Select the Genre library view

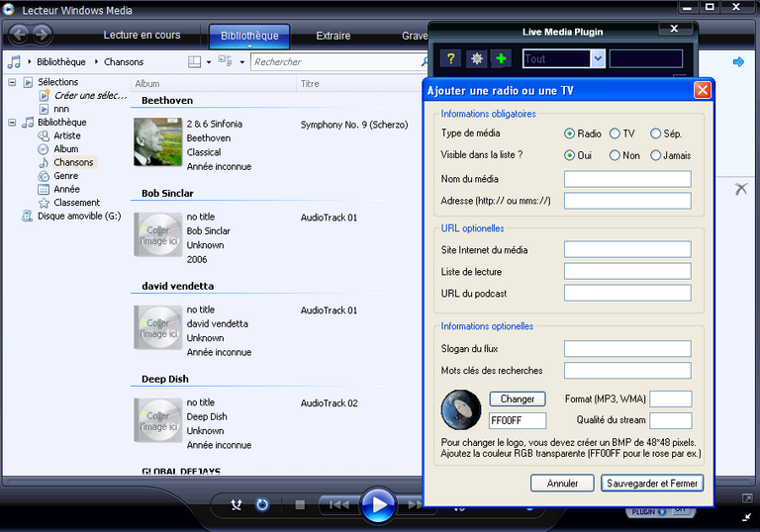(65, 176)
